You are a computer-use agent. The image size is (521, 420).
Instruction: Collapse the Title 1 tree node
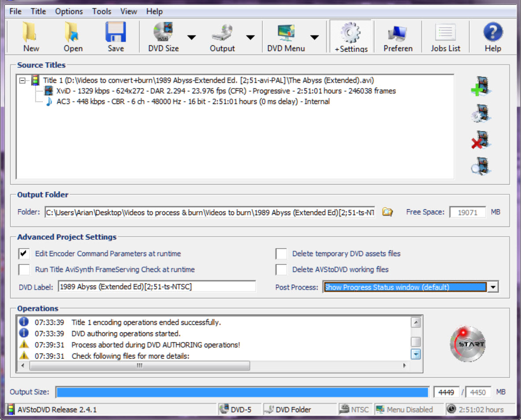pos(22,80)
